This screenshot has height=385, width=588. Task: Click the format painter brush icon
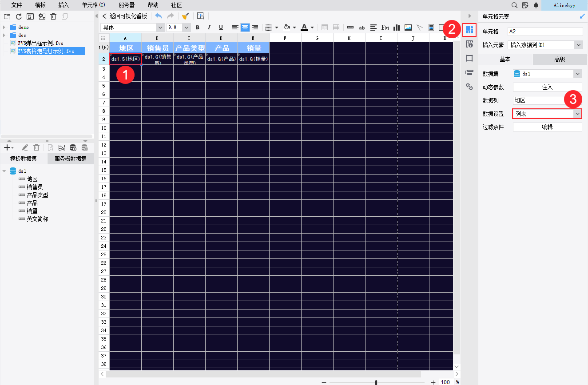[x=185, y=16]
